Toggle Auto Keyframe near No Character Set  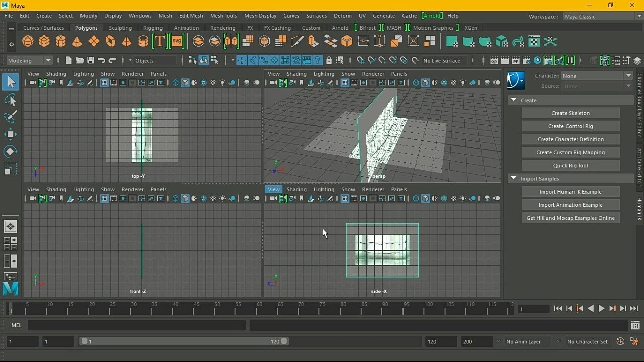pyautogui.click(x=620, y=341)
